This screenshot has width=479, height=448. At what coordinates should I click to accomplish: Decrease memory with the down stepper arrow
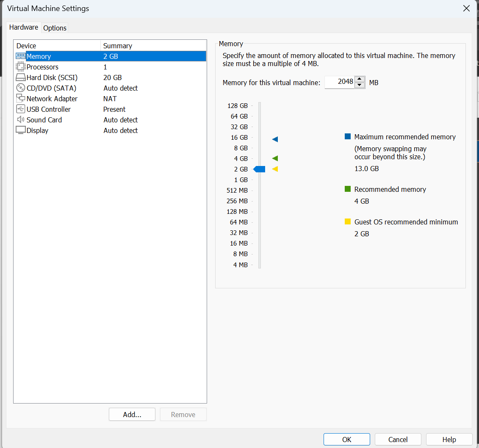point(360,85)
